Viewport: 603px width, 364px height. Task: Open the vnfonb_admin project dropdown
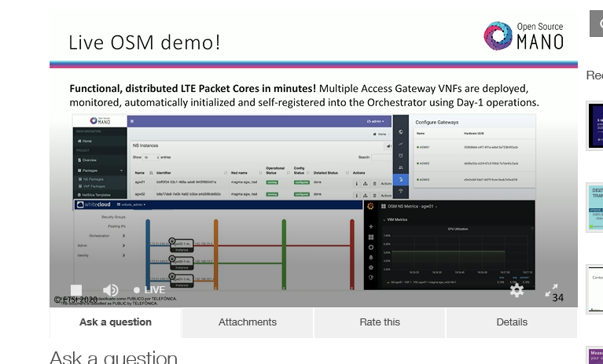click(131, 204)
